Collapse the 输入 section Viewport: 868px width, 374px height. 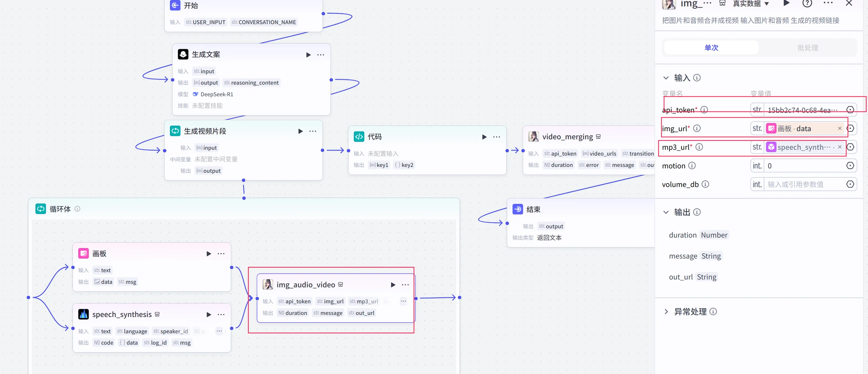[666, 78]
